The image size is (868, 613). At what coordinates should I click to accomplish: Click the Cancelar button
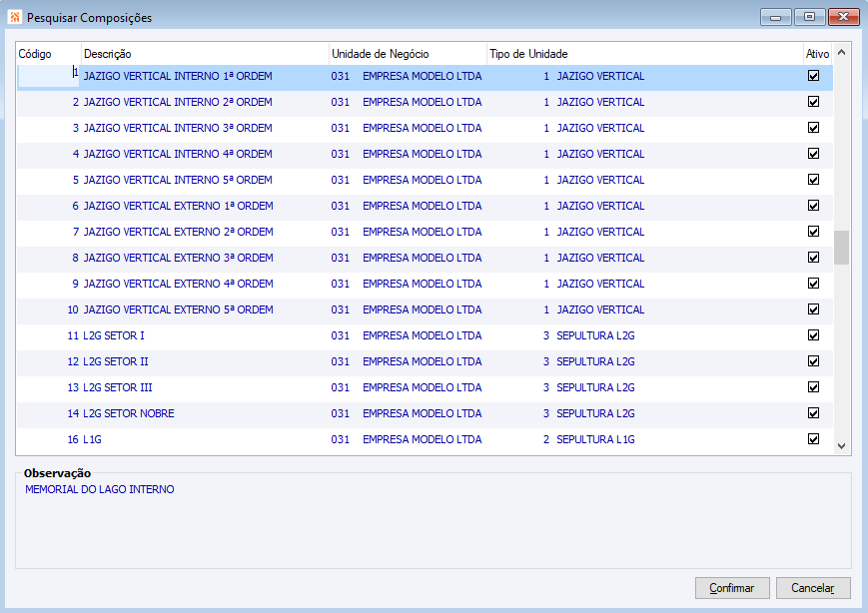click(x=813, y=588)
